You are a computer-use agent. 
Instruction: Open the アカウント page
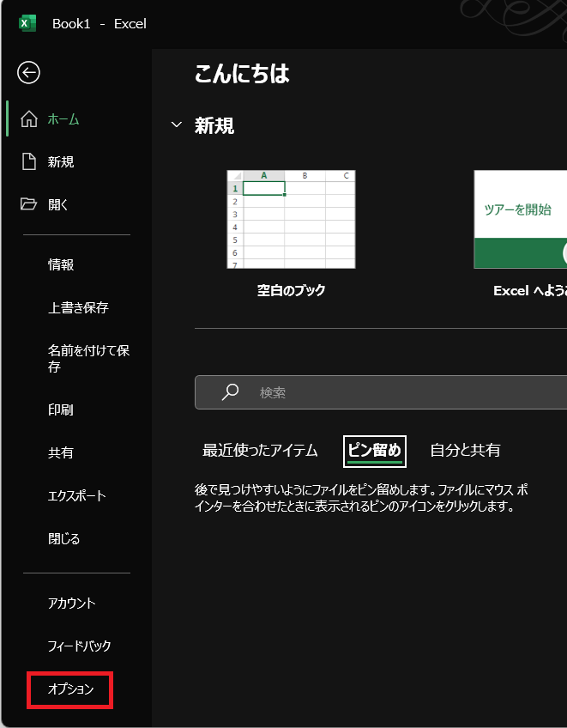click(72, 604)
